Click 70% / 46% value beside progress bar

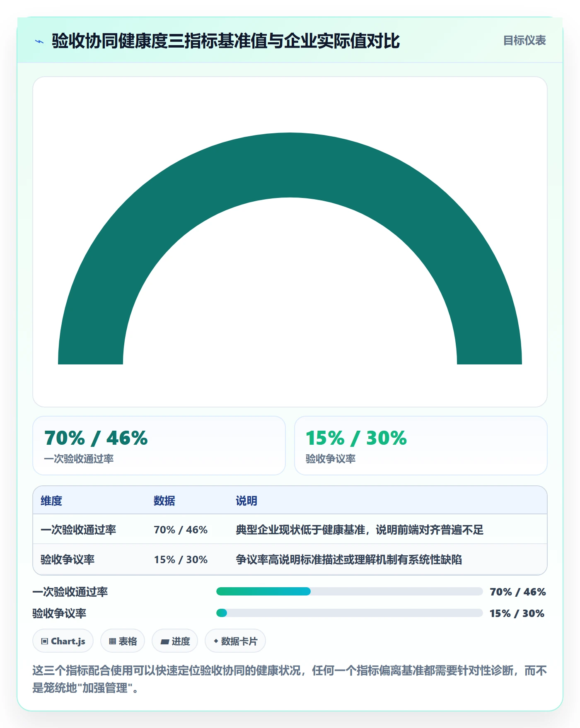[518, 592]
